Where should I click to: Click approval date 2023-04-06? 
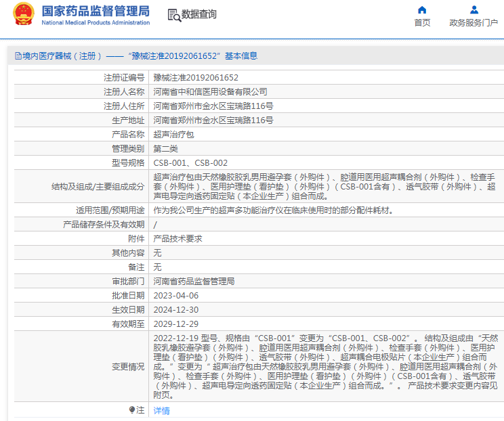tap(176, 295)
